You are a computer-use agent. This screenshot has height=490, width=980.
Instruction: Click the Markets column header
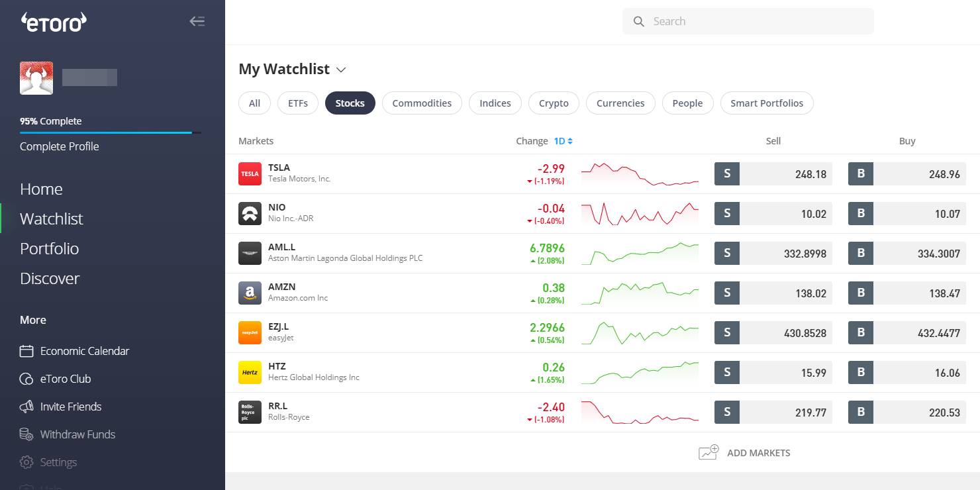[256, 141]
